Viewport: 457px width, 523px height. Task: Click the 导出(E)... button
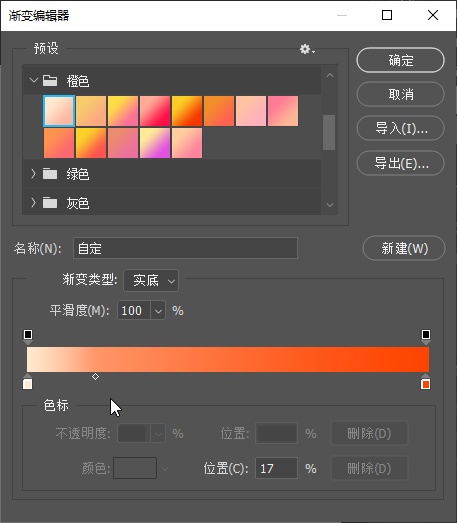pos(401,163)
